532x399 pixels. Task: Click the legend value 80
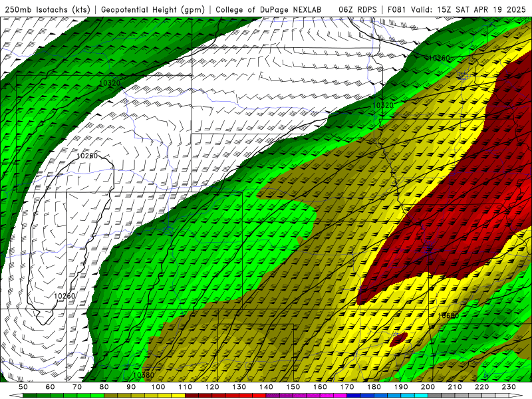pyautogui.click(x=104, y=387)
